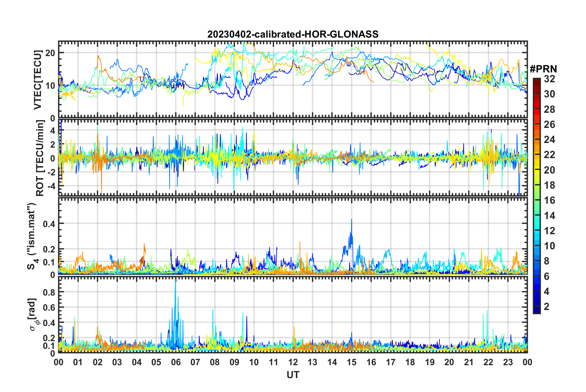Select the 13 hour tick label
This screenshot has height=392, width=586.
[x=312, y=362]
